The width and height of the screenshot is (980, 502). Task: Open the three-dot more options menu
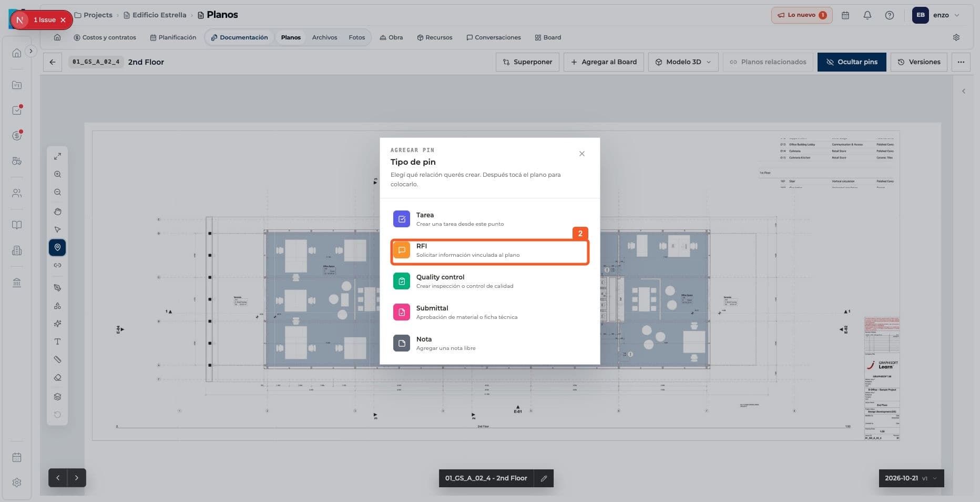[961, 62]
